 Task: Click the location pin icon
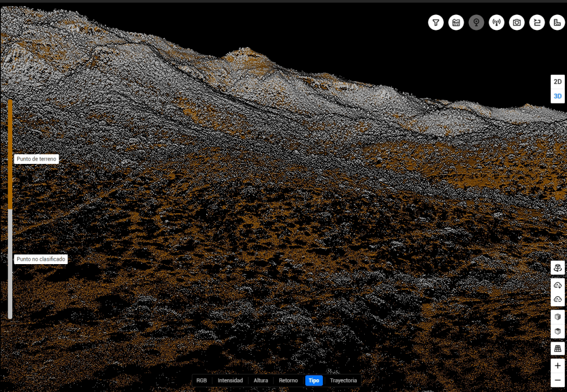coord(476,23)
